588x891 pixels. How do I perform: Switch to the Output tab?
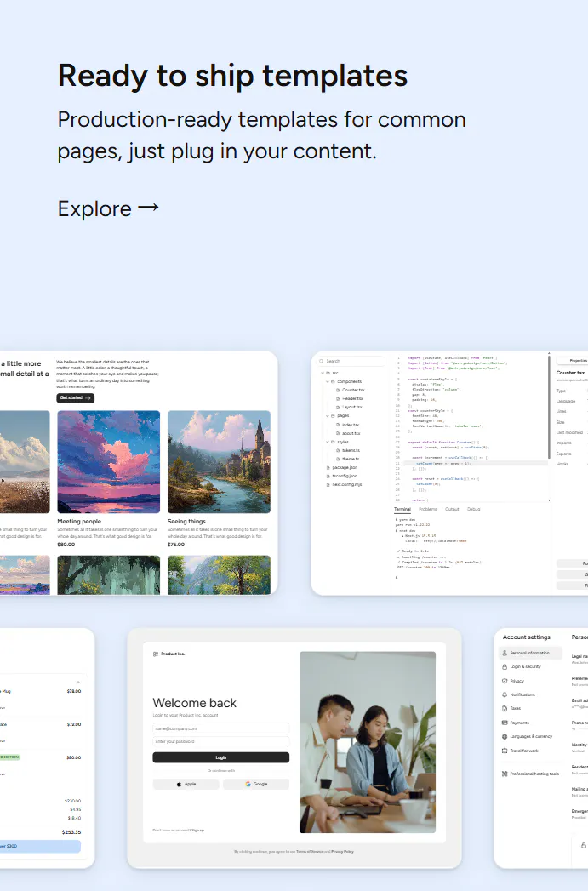tap(452, 509)
